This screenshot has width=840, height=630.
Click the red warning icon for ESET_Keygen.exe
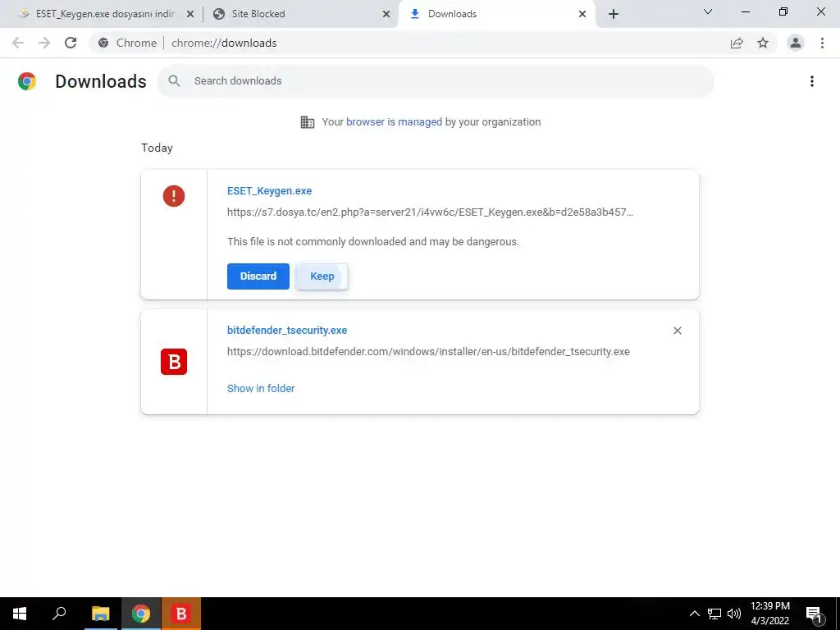pyautogui.click(x=174, y=196)
